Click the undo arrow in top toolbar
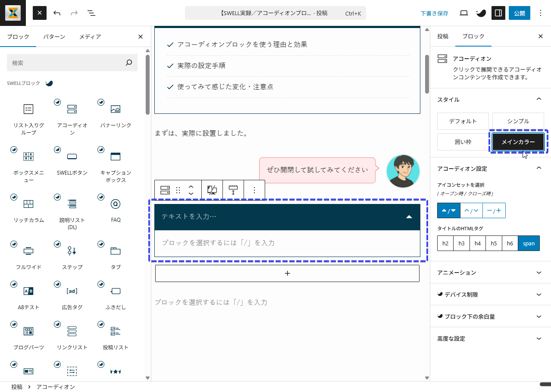The height and width of the screenshot is (392, 551). point(57,13)
